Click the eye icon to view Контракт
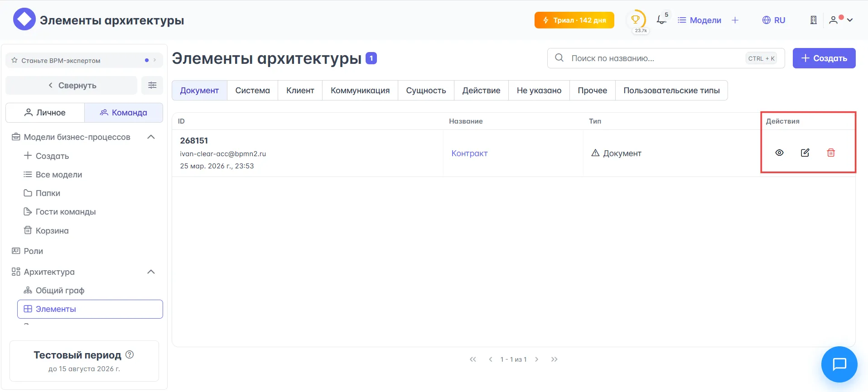The image size is (868, 392). click(779, 153)
